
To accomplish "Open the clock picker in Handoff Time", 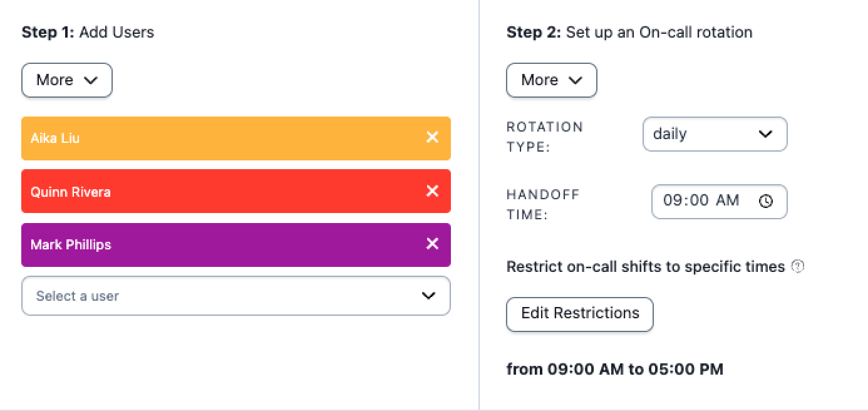I will click(765, 201).
